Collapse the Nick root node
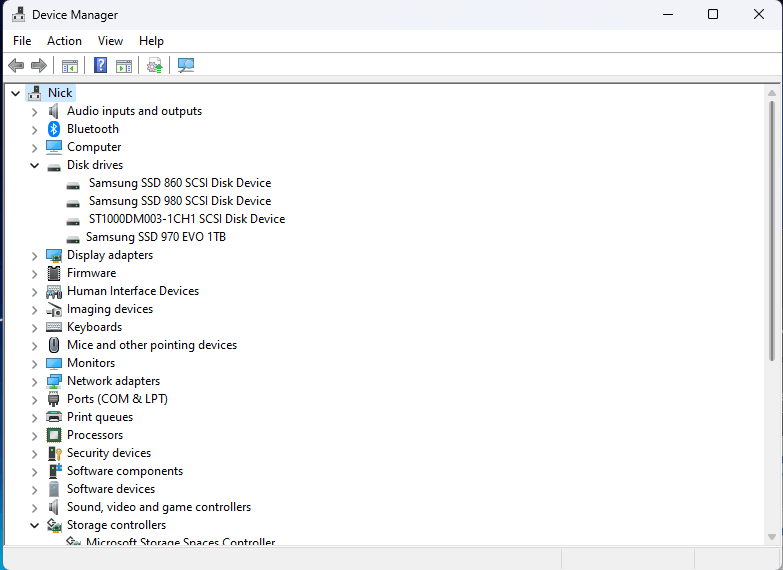Screen dimensions: 783x570 point(15,93)
